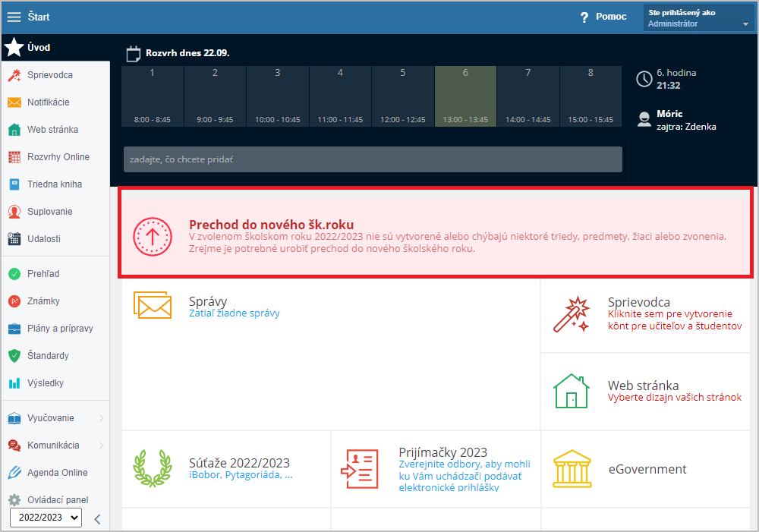Click the Web stránka house sidebar icon
Screen dimensions: 759x532
(x=14, y=130)
